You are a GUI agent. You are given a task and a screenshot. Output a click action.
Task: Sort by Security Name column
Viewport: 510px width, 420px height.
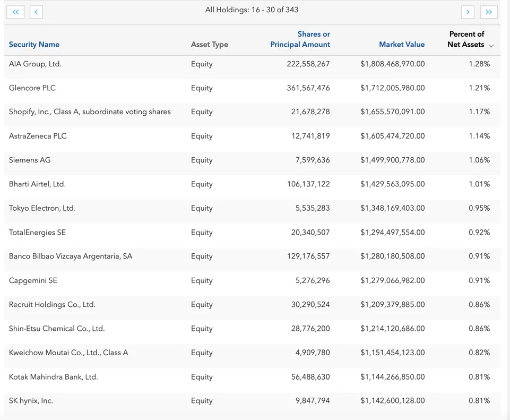(34, 45)
